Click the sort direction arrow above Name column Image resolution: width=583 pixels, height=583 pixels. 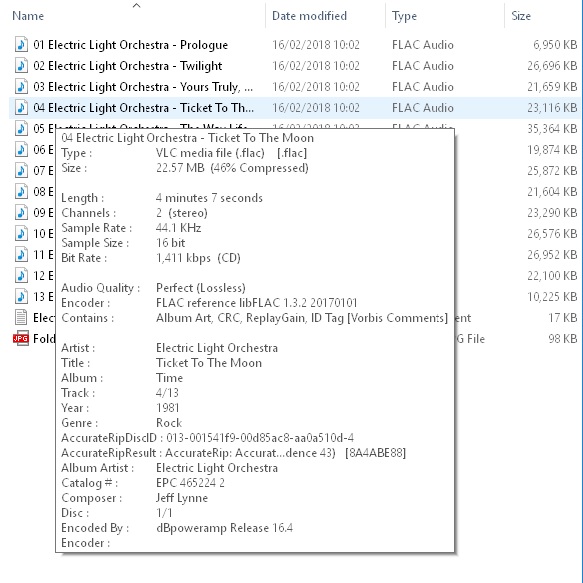(136, 5)
